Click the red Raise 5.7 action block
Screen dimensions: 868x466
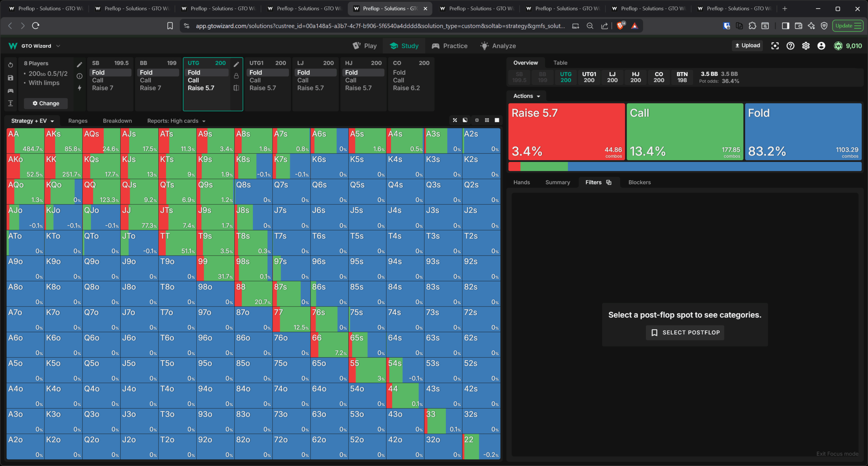566,132
